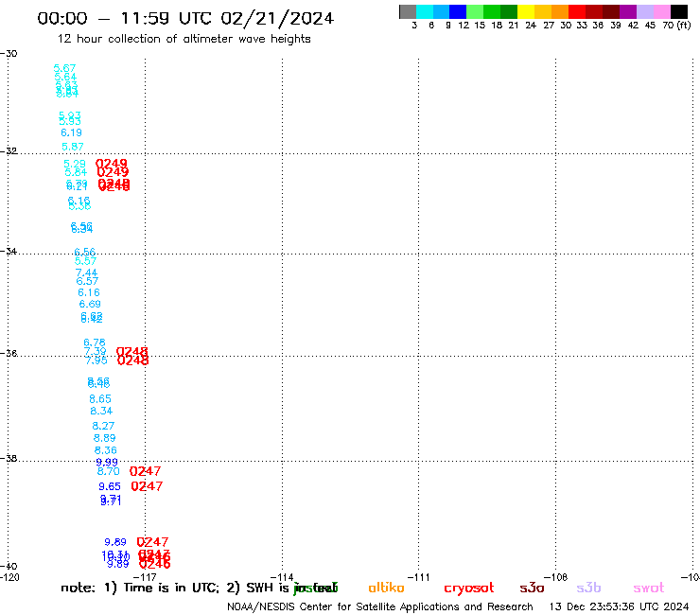This screenshot has width=700, height=615.
Task: Click the wave height value 8.70
Action: tap(109, 471)
